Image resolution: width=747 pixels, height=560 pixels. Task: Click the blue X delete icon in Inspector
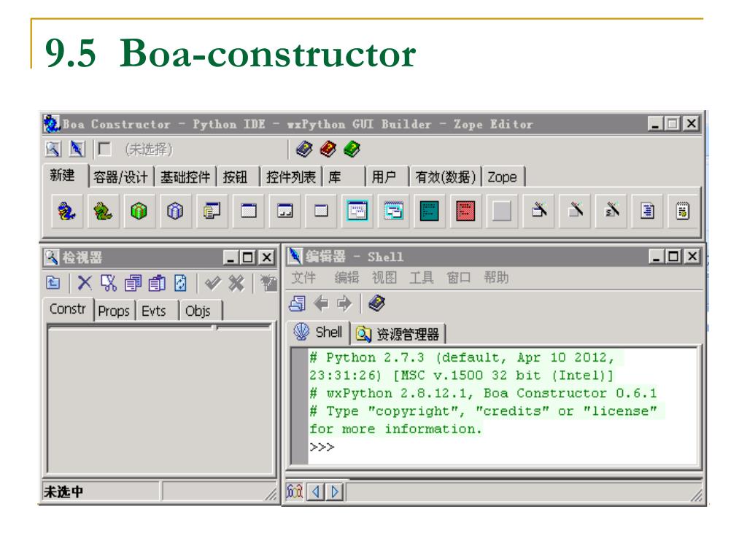point(85,284)
